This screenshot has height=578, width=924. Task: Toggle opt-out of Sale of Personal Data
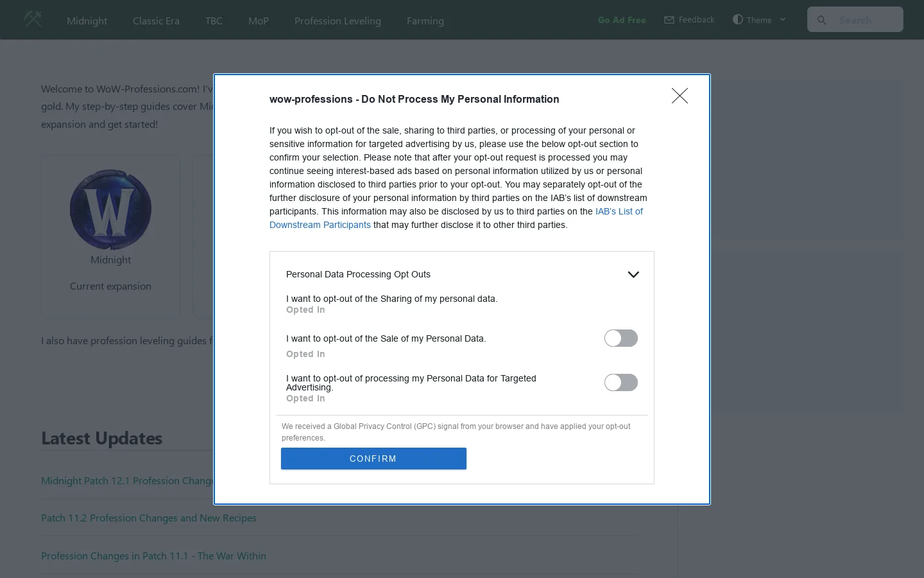tap(621, 338)
